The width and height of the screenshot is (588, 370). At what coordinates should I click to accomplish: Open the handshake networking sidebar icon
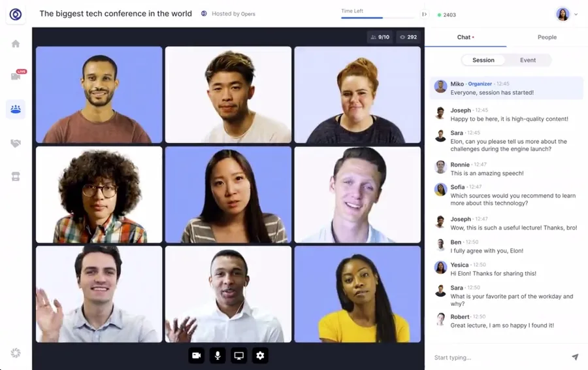pos(16,143)
